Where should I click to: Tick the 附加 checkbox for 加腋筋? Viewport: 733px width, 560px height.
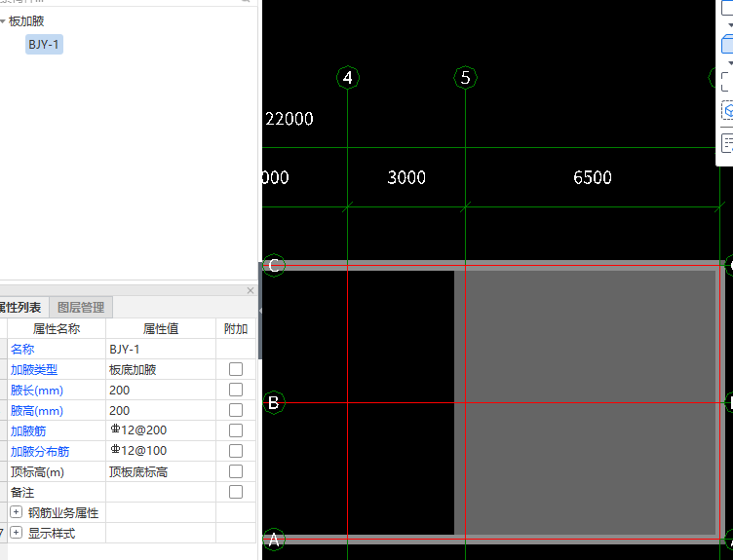[236, 430]
